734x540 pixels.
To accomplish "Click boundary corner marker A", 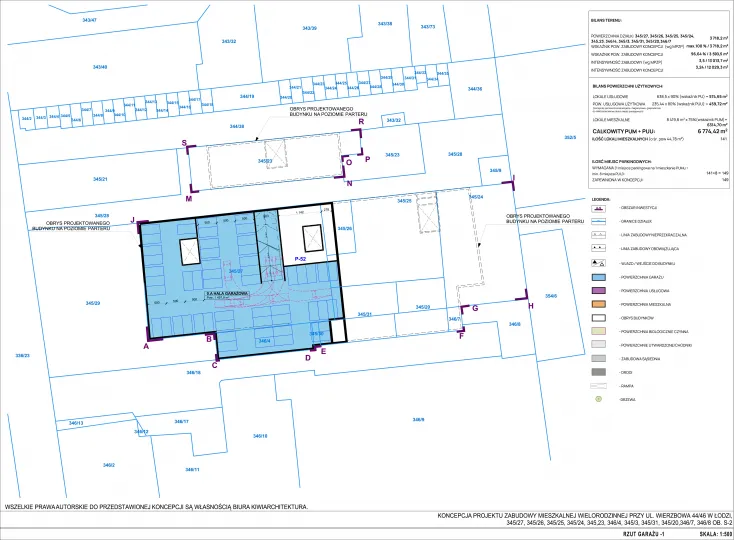I will (146, 346).
